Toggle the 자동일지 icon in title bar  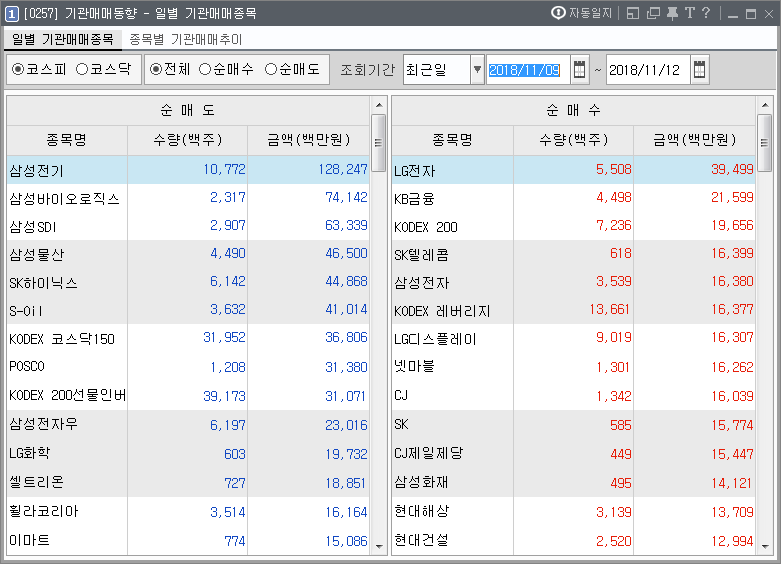coord(558,13)
